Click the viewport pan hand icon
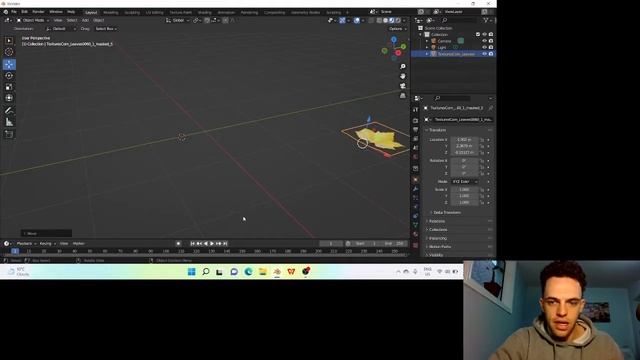 (x=402, y=76)
